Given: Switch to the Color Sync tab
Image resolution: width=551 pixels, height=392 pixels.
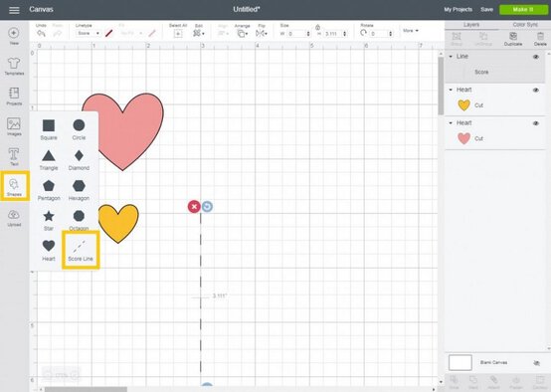Looking at the screenshot, I should tap(525, 25).
